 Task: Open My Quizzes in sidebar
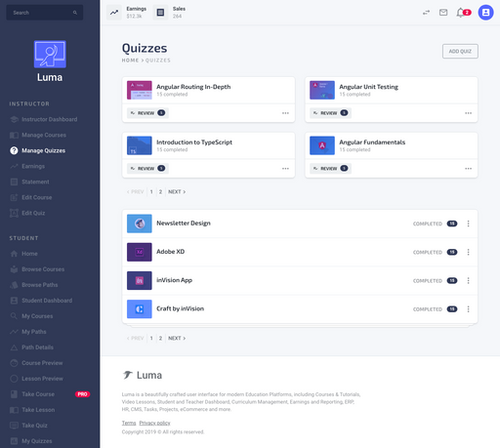pos(37,441)
